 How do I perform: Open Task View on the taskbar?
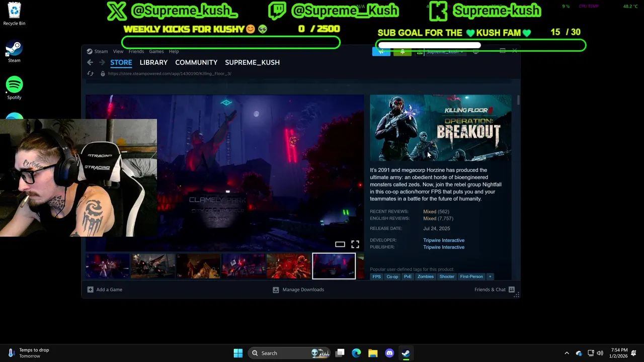(340, 353)
